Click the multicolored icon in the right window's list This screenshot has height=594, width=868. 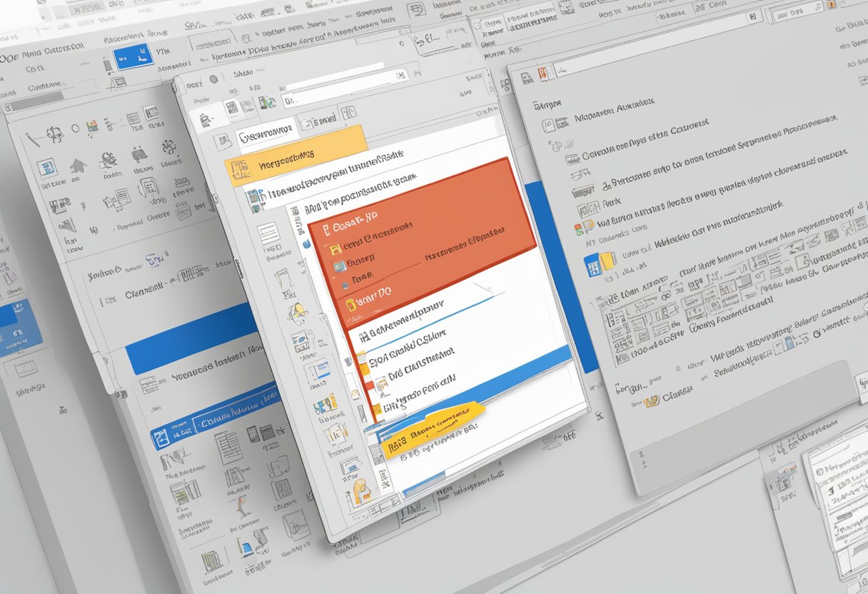(x=584, y=228)
